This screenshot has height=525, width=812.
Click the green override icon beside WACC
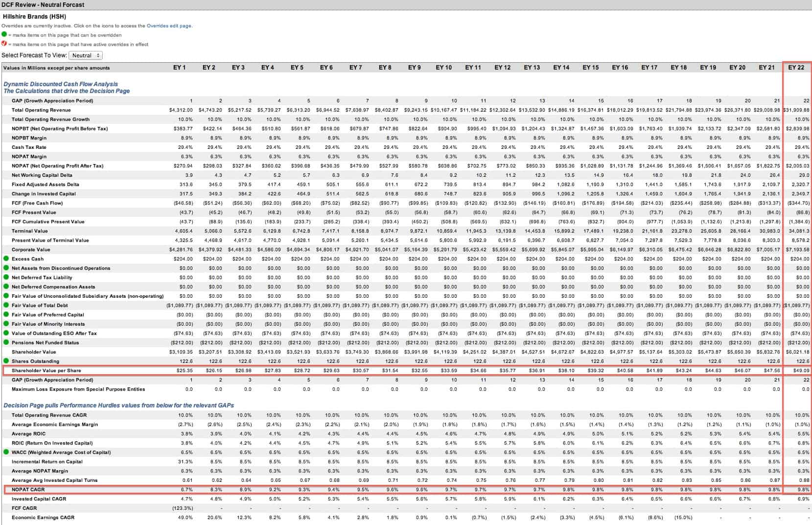pyautogui.click(x=6, y=452)
